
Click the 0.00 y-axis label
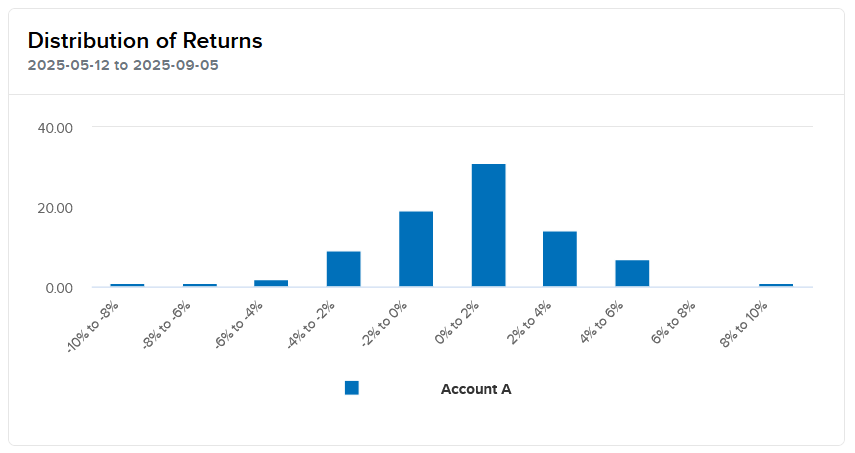(58, 288)
